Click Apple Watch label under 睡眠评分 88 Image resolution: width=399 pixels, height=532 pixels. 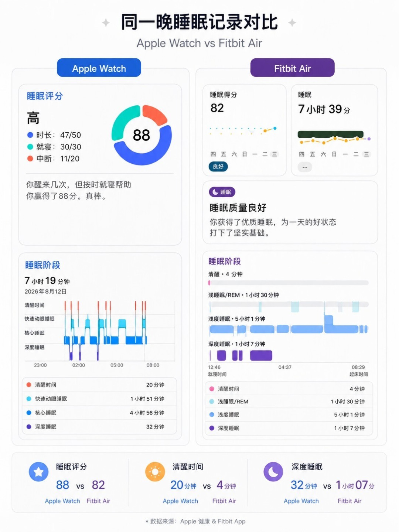pos(62,501)
